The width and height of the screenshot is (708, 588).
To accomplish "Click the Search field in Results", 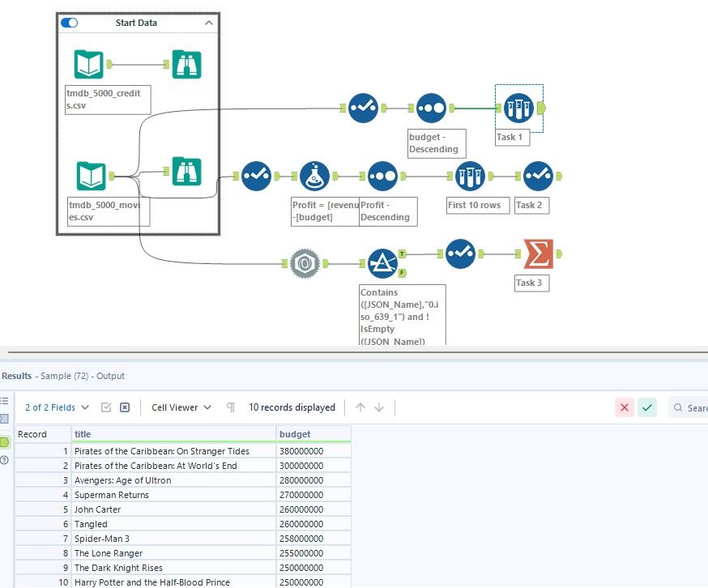I will (x=689, y=407).
